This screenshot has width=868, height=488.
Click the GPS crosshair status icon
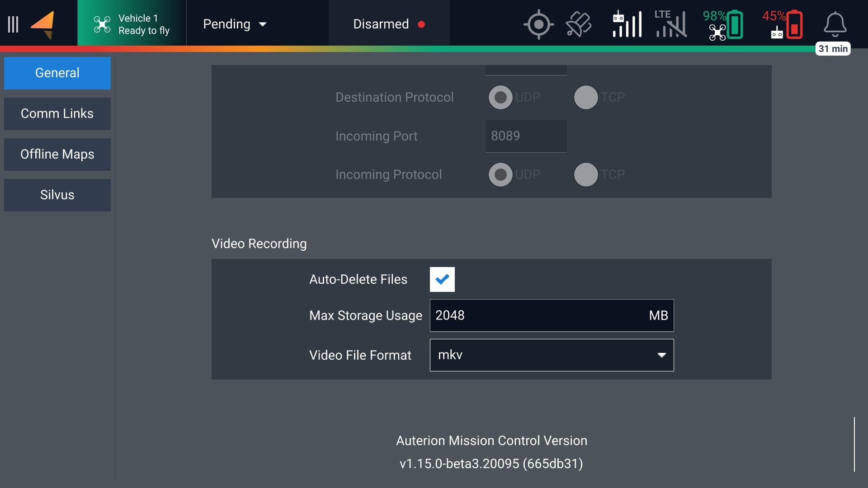pyautogui.click(x=538, y=24)
